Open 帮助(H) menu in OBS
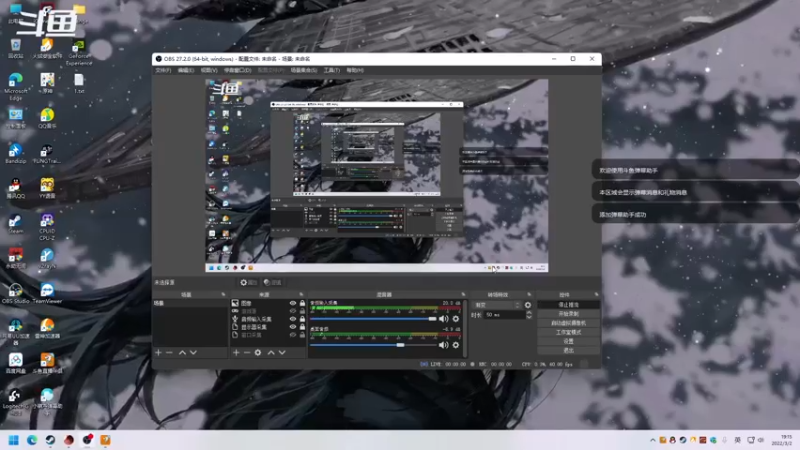This screenshot has height=450, width=800. [355, 70]
